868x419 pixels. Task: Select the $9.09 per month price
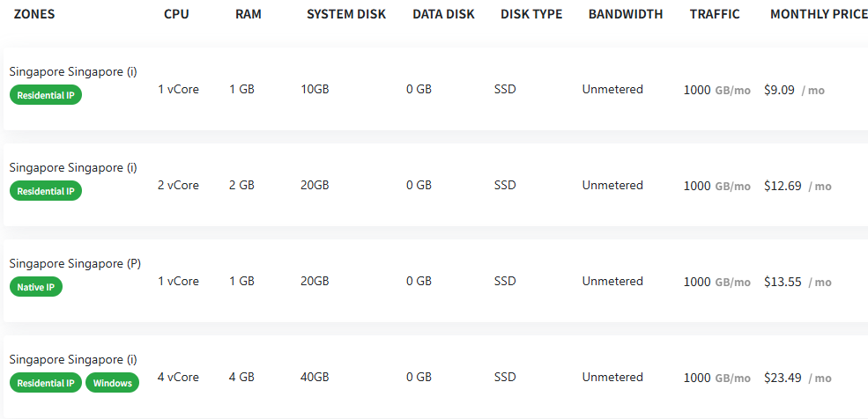[x=780, y=90]
